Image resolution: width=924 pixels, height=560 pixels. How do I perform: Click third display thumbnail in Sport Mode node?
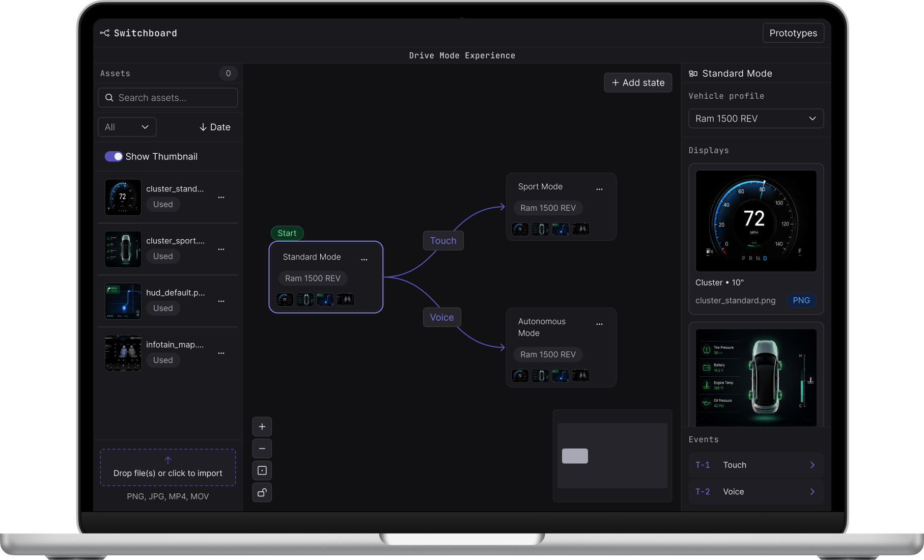[x=561, y=229]
